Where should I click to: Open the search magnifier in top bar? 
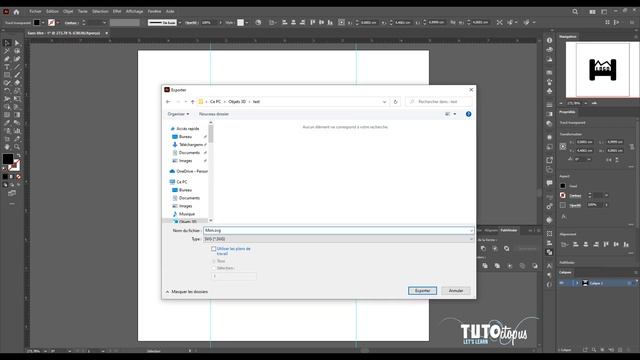coord(575,11)
